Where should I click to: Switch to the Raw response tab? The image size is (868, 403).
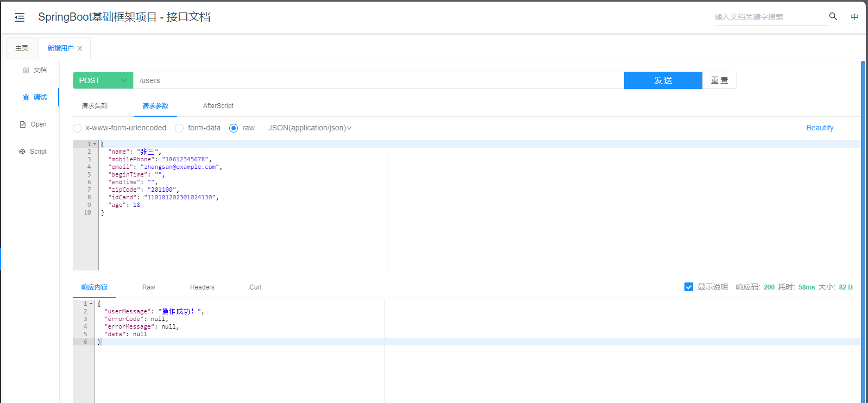click(149, 287)
